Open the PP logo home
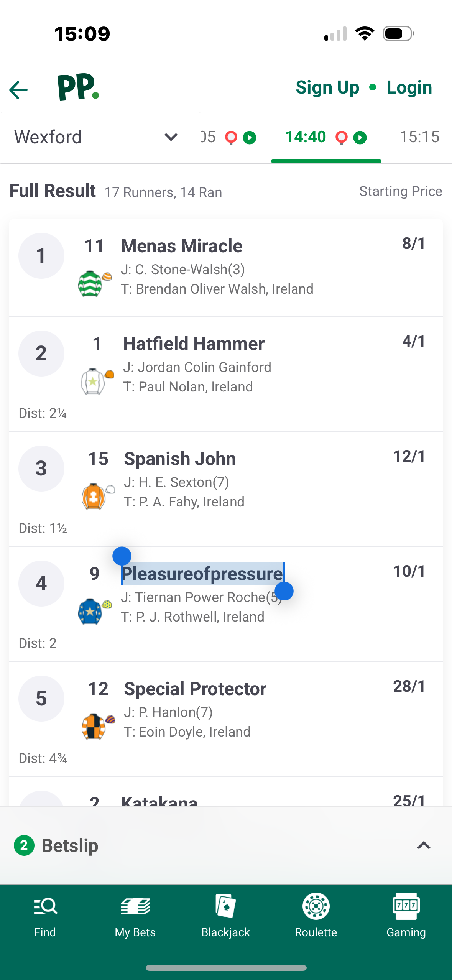452x980 pixels. [x=78, y=87]
